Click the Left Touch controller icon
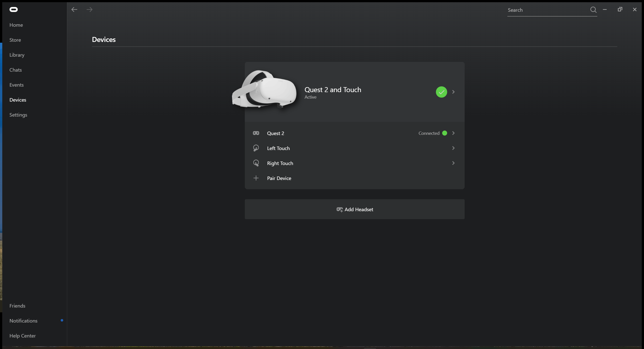Viewport: 644px width, 349px height. click(x=256, y=148)
